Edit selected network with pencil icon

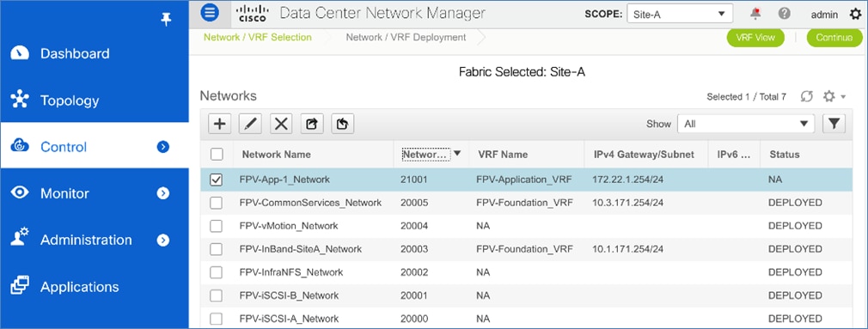pos(250,124)
